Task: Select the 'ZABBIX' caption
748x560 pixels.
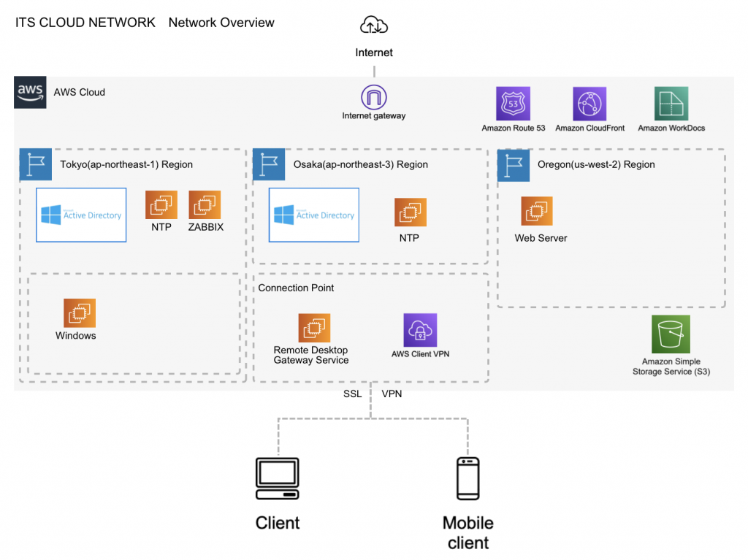Action: pyautogui.click(x=205, y=227)
